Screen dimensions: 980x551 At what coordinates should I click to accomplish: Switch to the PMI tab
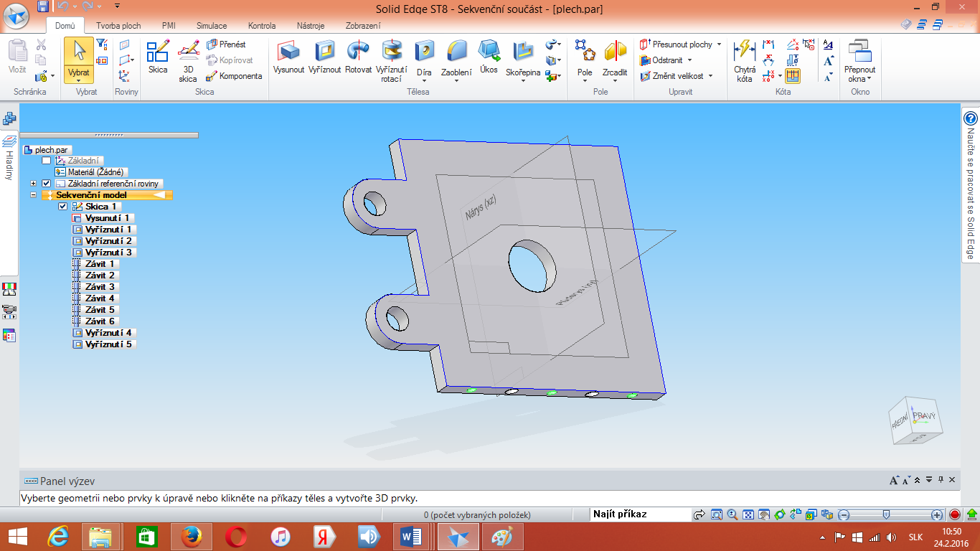tap(169, 26)
